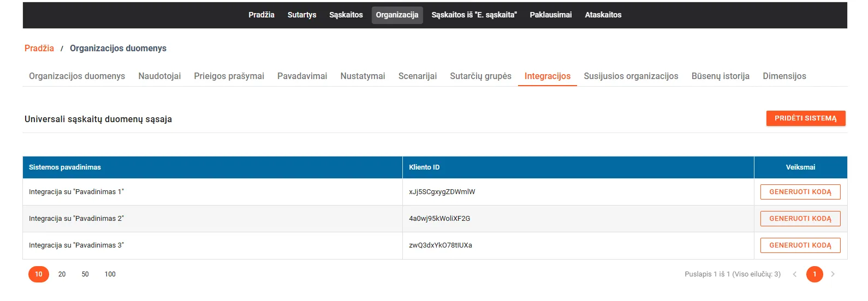Click the Veiksmai column header
The height and width of the screenshot is (301, 868).
click(800, 167)
